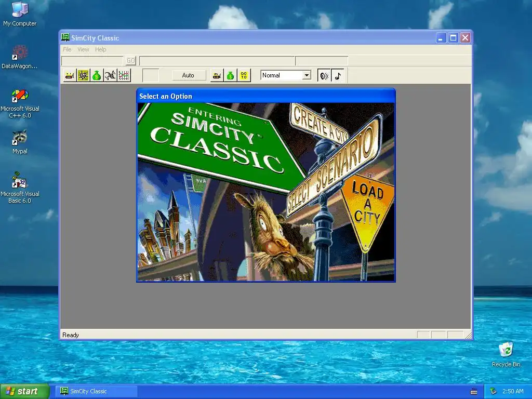Minimize the SimCity Classic window
Viewport: 532px width, 399px height.
[441, 37]
